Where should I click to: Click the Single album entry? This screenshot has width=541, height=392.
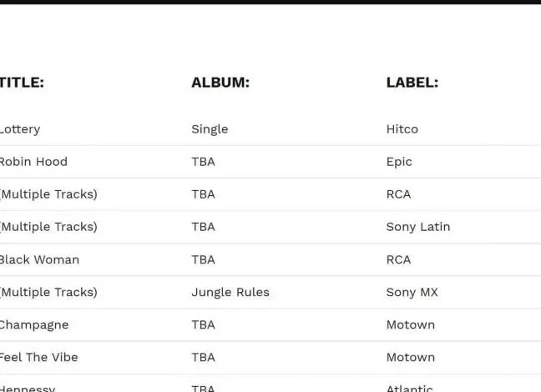pos(210,129)
